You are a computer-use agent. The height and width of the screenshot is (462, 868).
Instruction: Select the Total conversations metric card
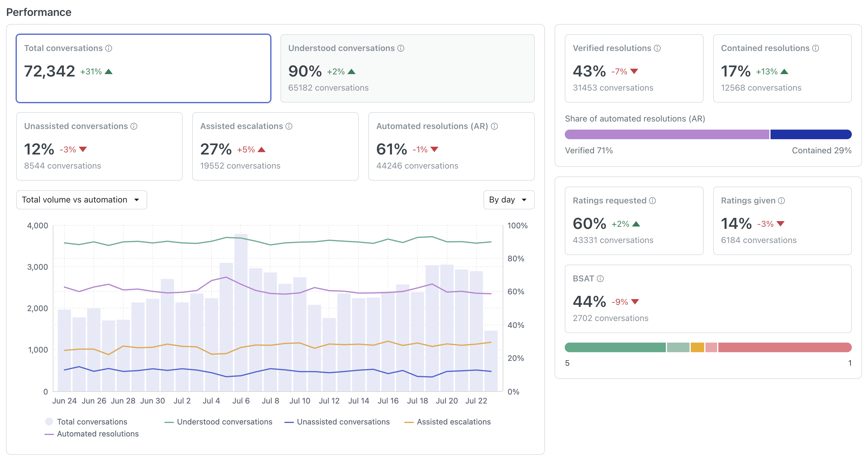point(144,68)
